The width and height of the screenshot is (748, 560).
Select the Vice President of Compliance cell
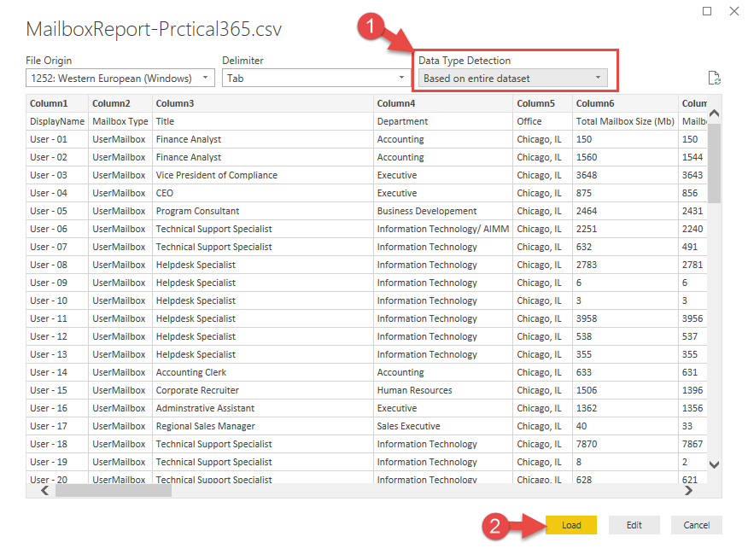click(x=216, y=174)
